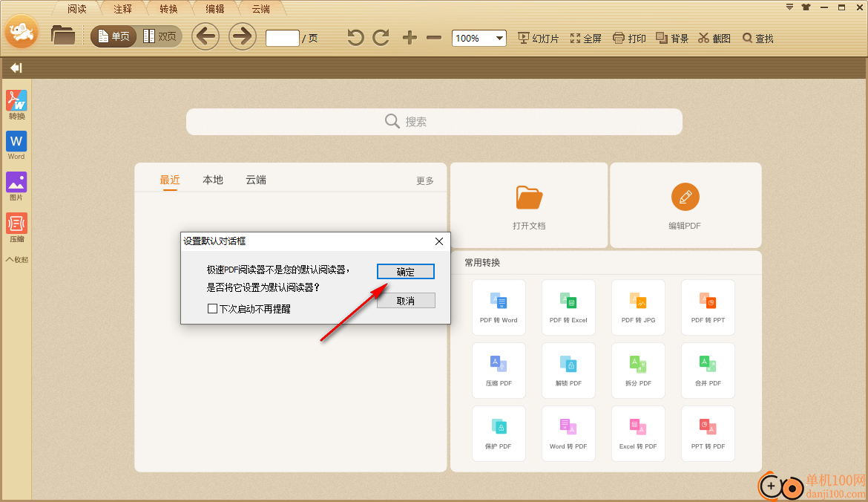Rotate the page counterclockwise

point(355,38)
